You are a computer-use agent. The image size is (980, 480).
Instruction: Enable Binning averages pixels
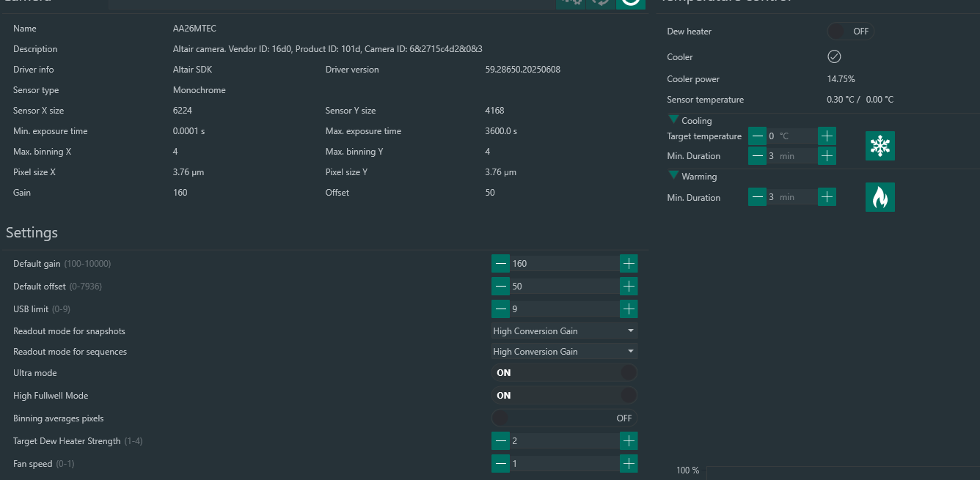pyautogui.click(x=564, y=418)
